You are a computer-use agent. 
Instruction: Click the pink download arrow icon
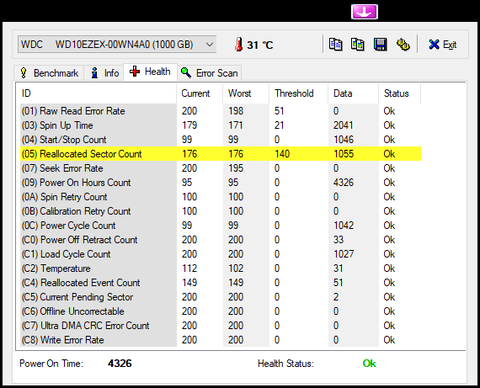364,12
